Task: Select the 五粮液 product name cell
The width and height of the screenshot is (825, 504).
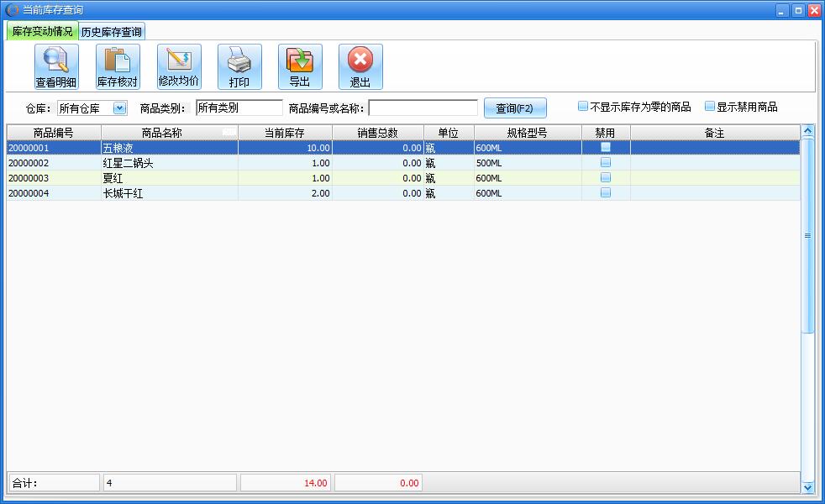Action: click(x=170, y=148)
